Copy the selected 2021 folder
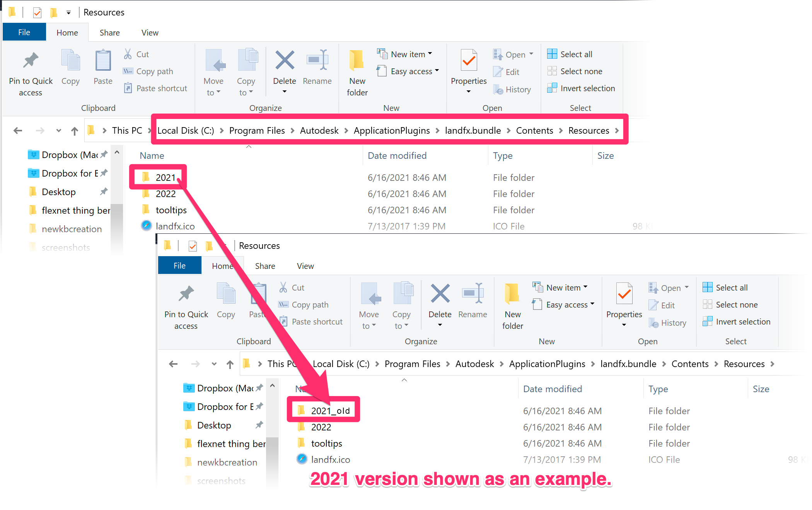 pos(71,69)
